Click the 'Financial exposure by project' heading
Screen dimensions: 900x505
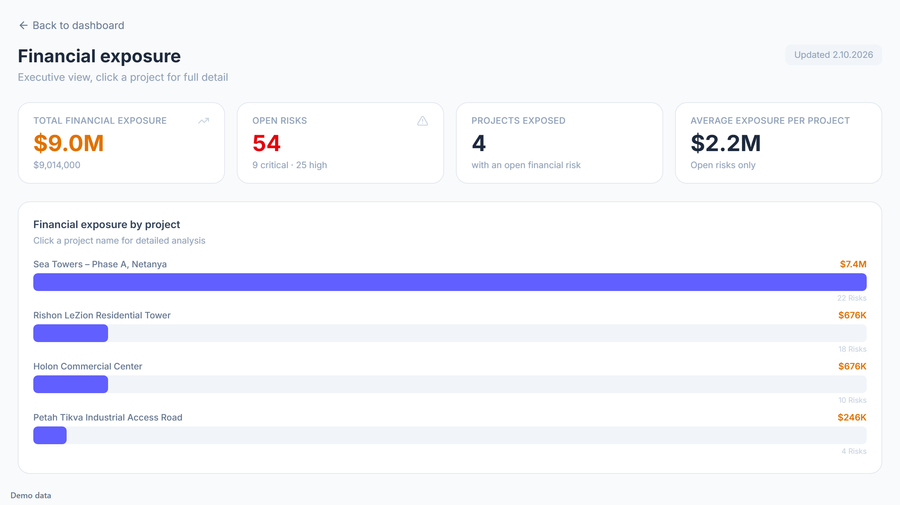coord(107,224)
